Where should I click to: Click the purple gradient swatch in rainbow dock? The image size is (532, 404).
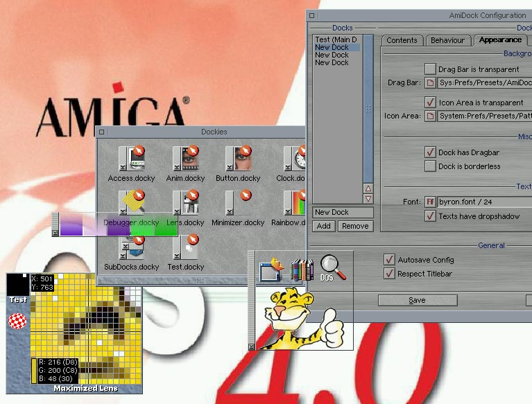(x=71, y=225)
